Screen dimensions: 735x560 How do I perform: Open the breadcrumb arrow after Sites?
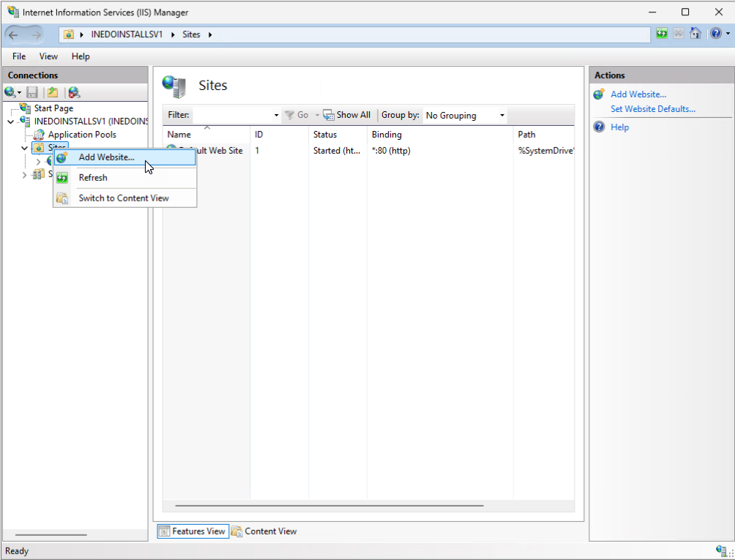pyautogui.click(x=210, y=34)
